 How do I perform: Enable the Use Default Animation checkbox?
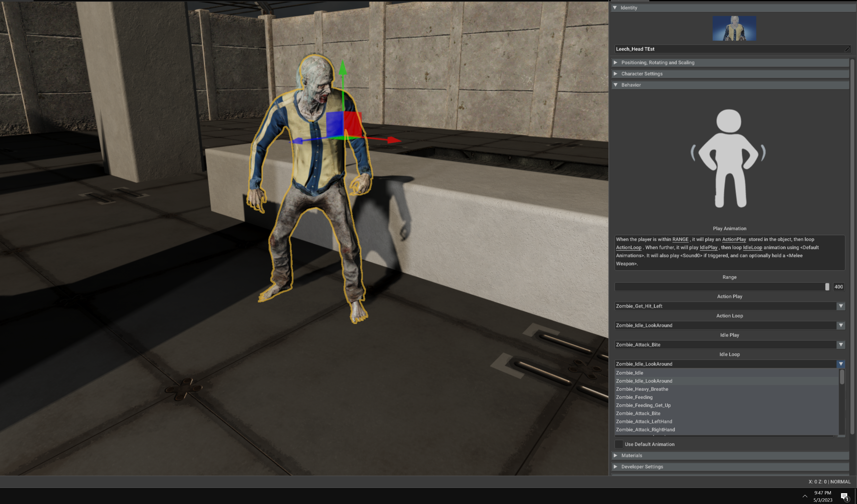(619, 444)
